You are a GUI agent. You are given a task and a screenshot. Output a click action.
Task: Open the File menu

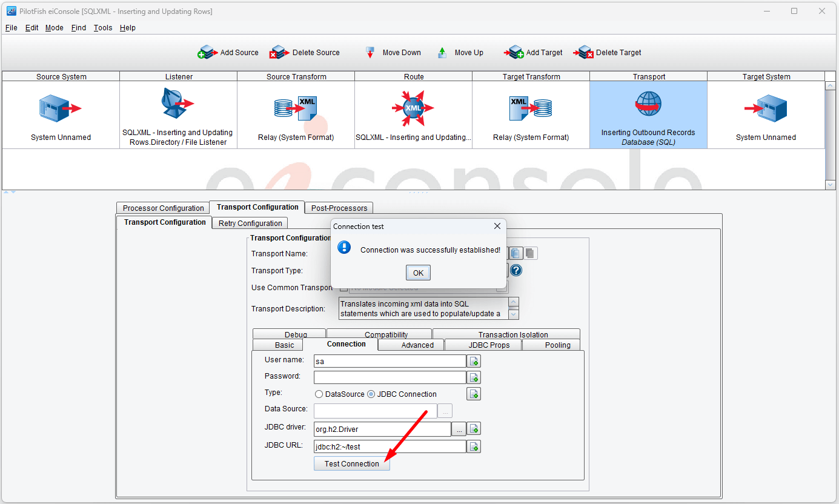[x=11, y=28]
